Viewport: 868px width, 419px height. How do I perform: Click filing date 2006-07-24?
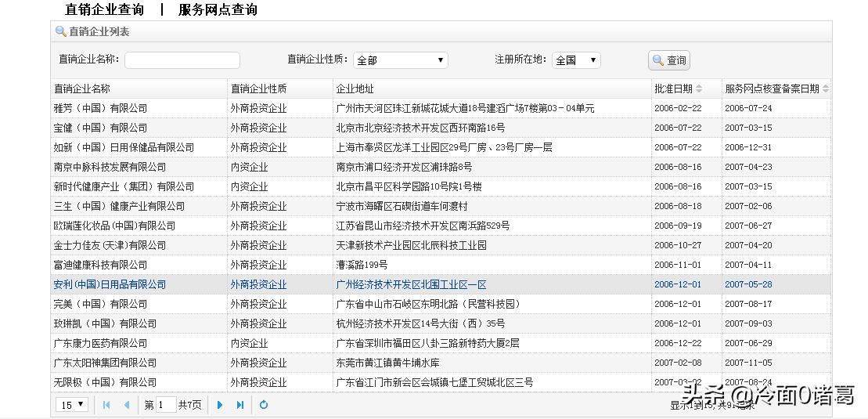(748, 108)
